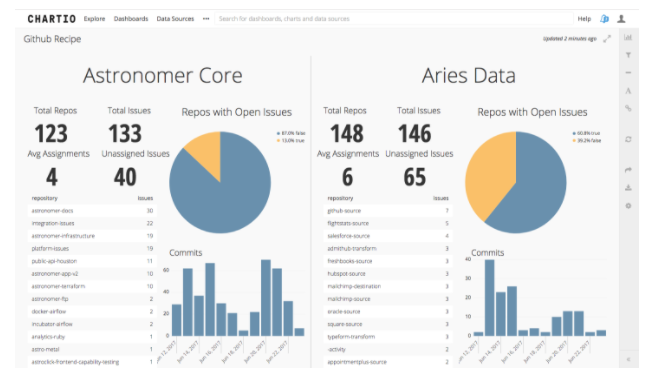Click the orange slice of Astronomer Core pie
This screenshot has width=648, height=380.
point(206,152)
